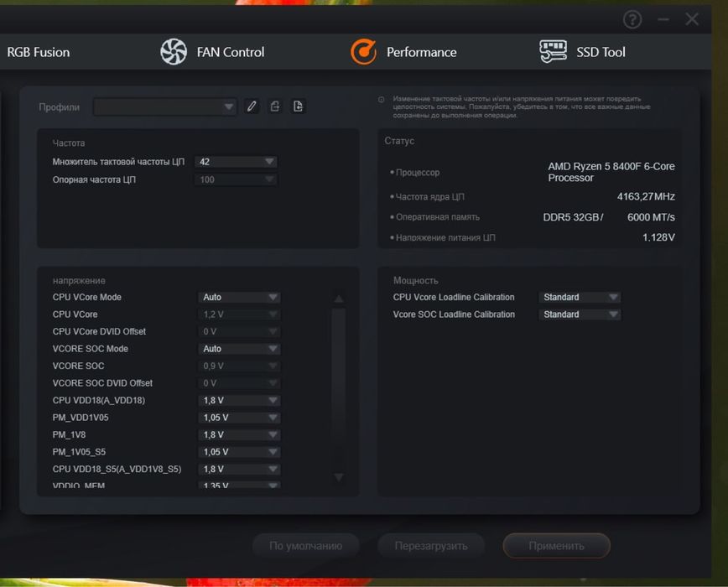
Task: Open the CPU Vcore Loadline Calibration dropdown
Action: (580, 297)
